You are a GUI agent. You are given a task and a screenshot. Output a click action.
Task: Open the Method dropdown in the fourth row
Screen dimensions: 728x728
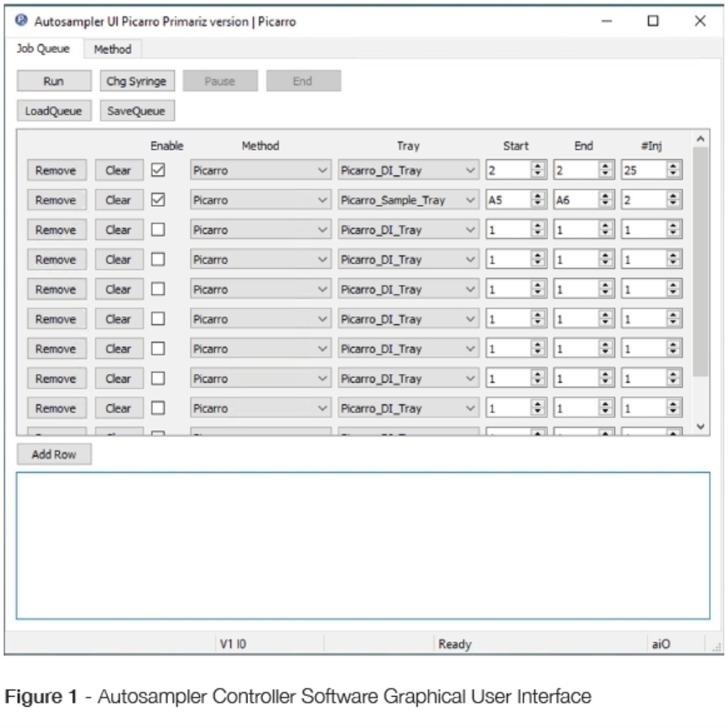[260, 259]
